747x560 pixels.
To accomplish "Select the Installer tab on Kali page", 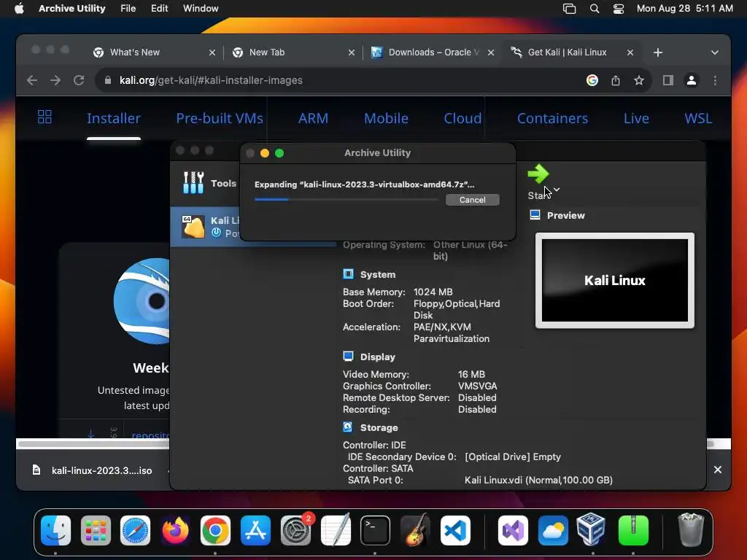I will [113, 118].
